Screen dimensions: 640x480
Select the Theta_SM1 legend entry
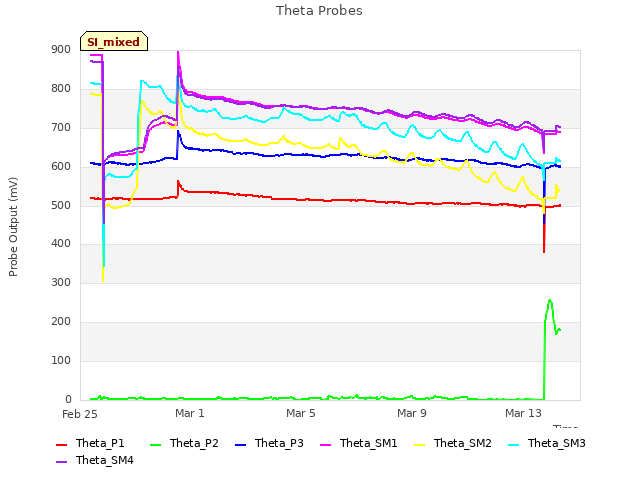point(359,443)
